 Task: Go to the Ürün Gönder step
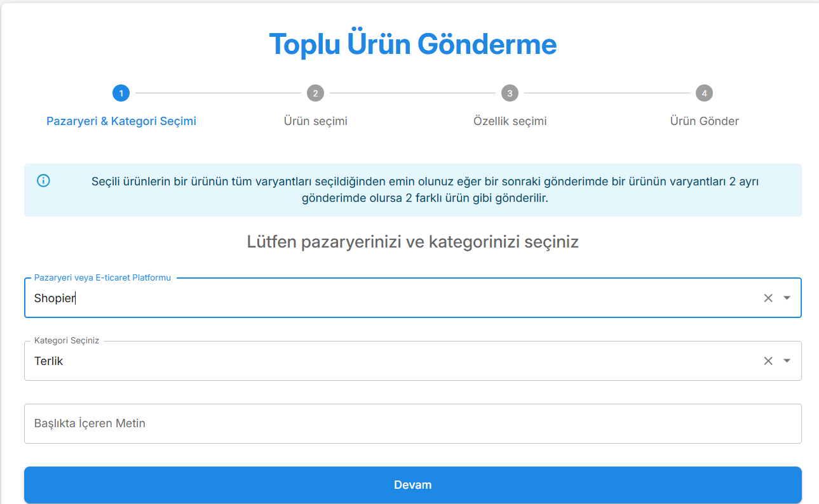pos(705,121)
